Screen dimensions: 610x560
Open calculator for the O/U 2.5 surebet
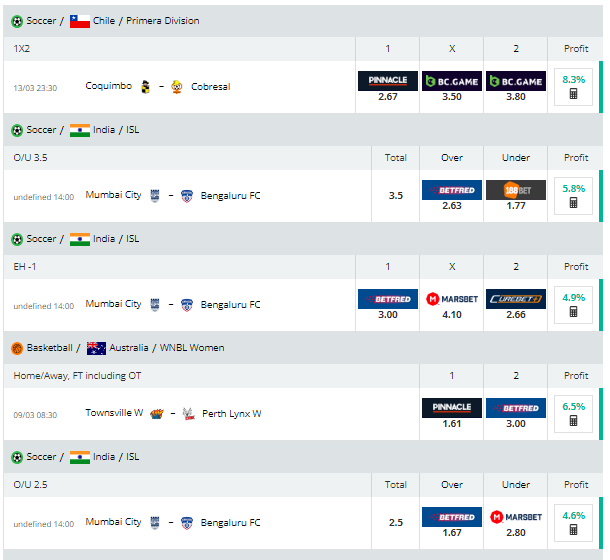575,530
